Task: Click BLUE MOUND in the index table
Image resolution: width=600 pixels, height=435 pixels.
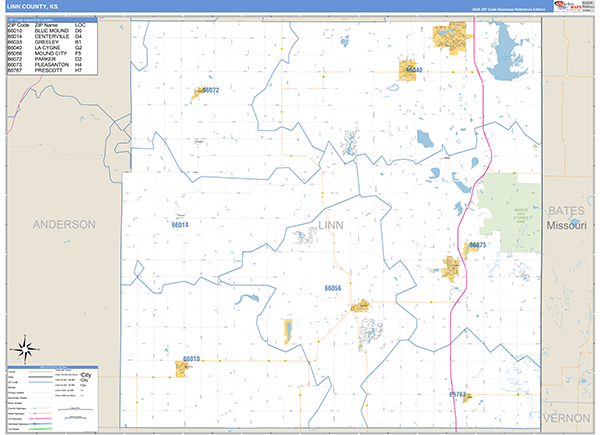Action: 52,31
